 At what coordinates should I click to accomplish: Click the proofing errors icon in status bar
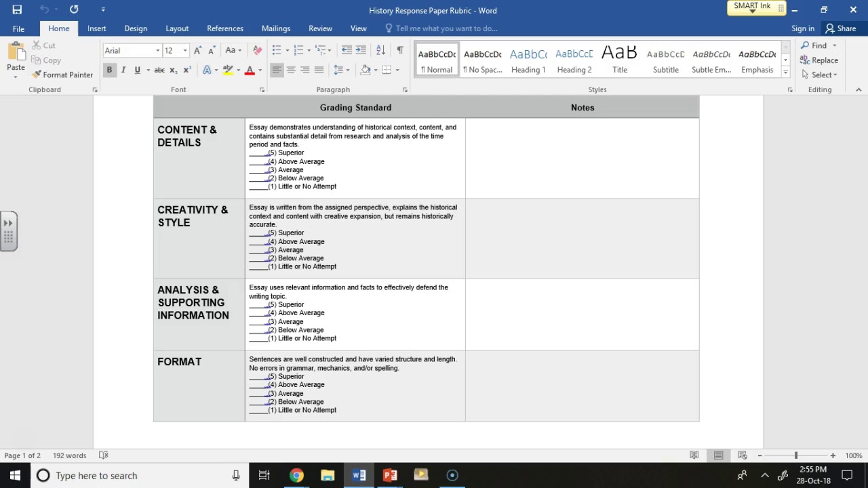(x=104, y=455)
